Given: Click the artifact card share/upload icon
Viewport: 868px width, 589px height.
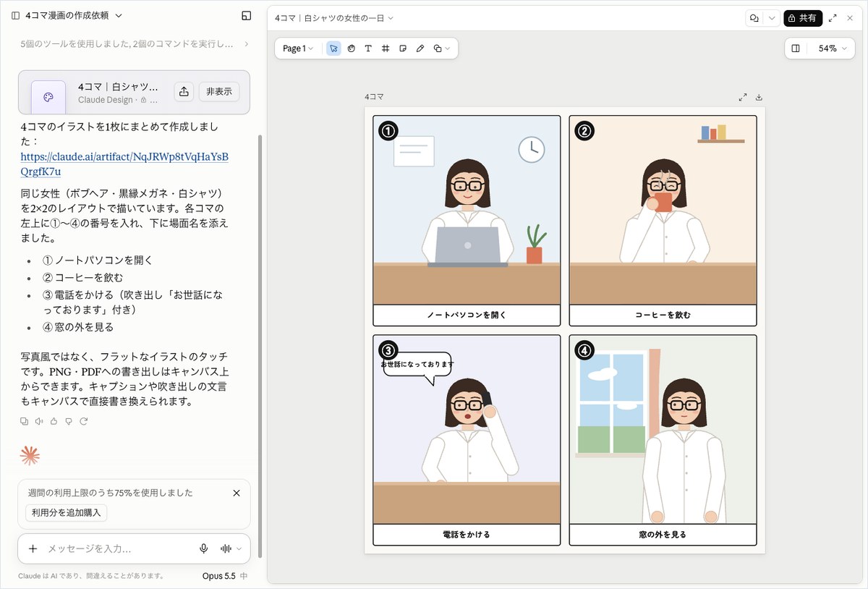Looking at the screenshot, I should (184, 91).
